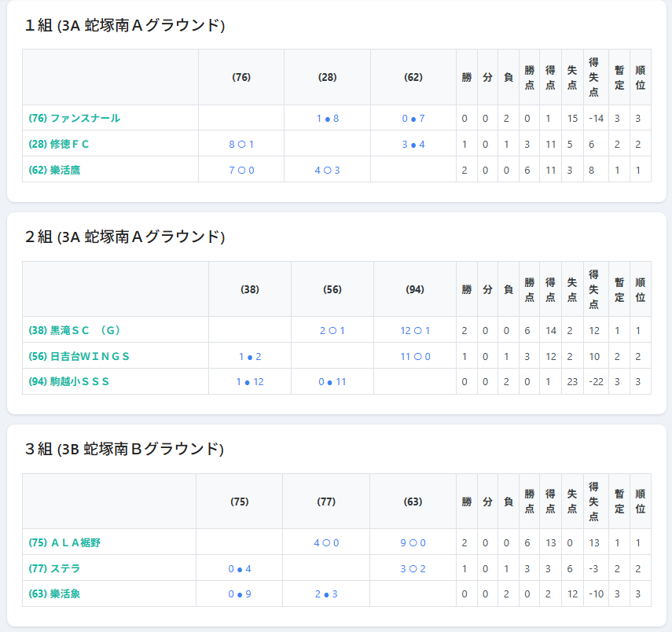This screenshot has width=672, height=632.
Task: Click the 3組 (3B 蛇塚南Bグラウンド) heading
Action: [x=125, y=449]
